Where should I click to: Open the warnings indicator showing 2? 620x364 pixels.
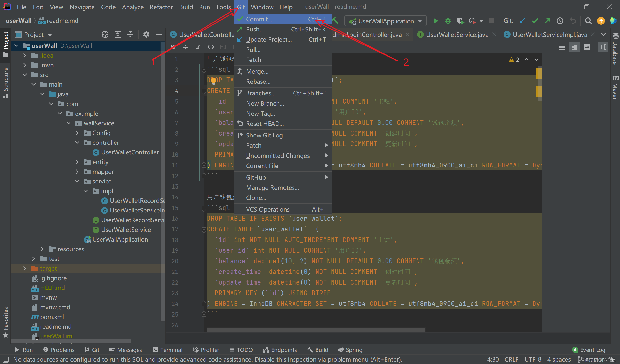[x=514, y=60]
